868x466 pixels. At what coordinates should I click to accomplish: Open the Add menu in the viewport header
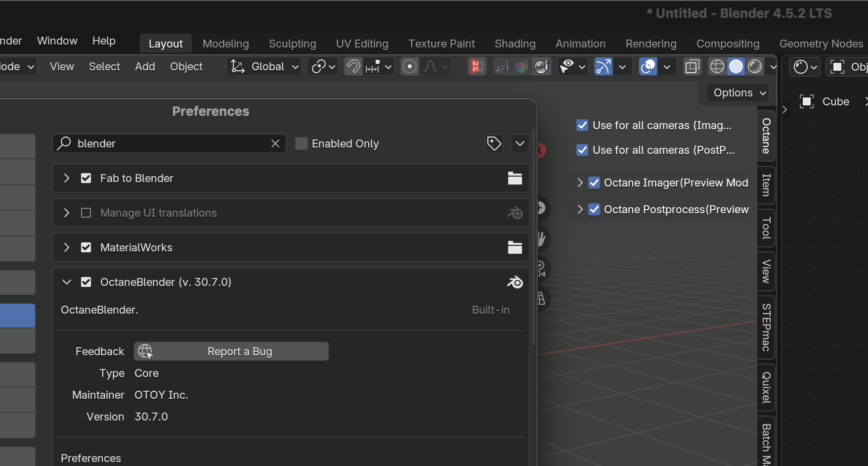145,66
